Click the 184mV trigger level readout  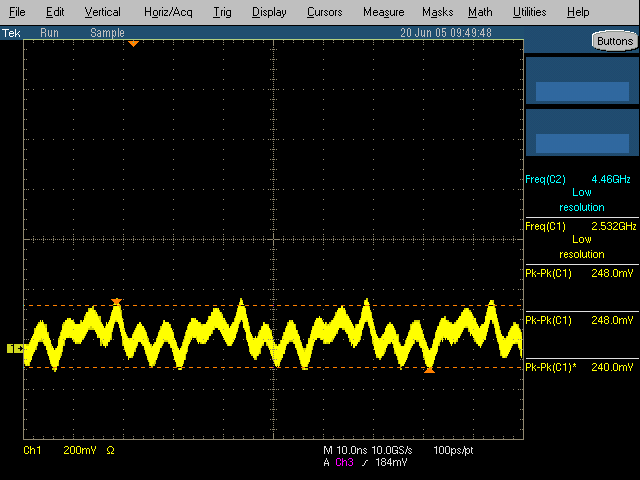tap(391, 462)
